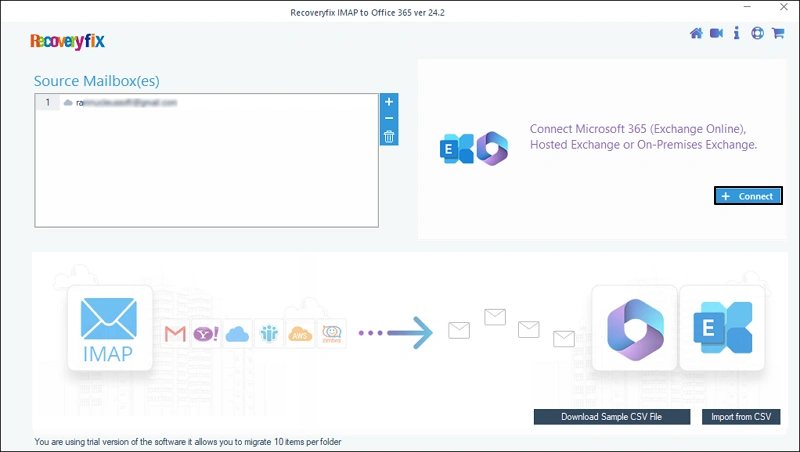Click the trial version notice text

tap(188, 442)
